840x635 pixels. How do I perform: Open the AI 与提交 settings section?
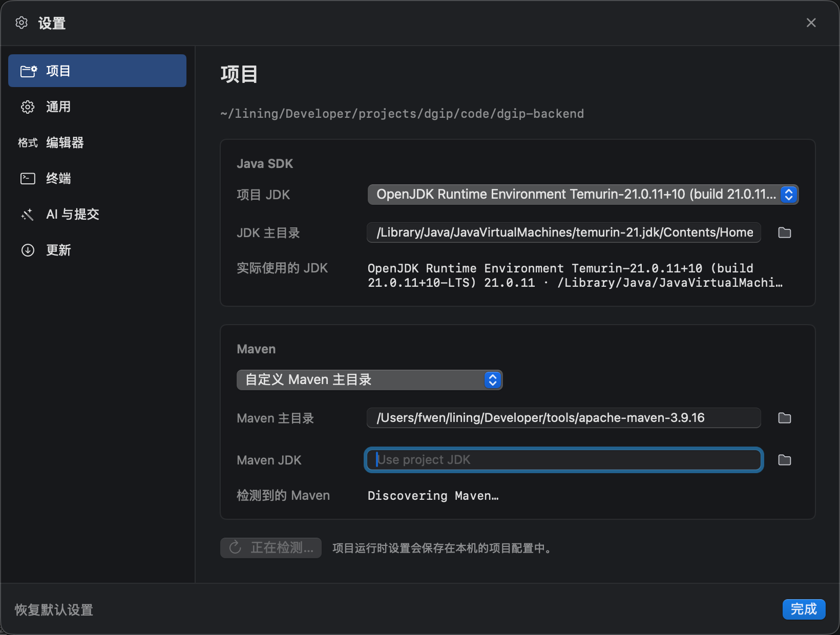point(97,214)
